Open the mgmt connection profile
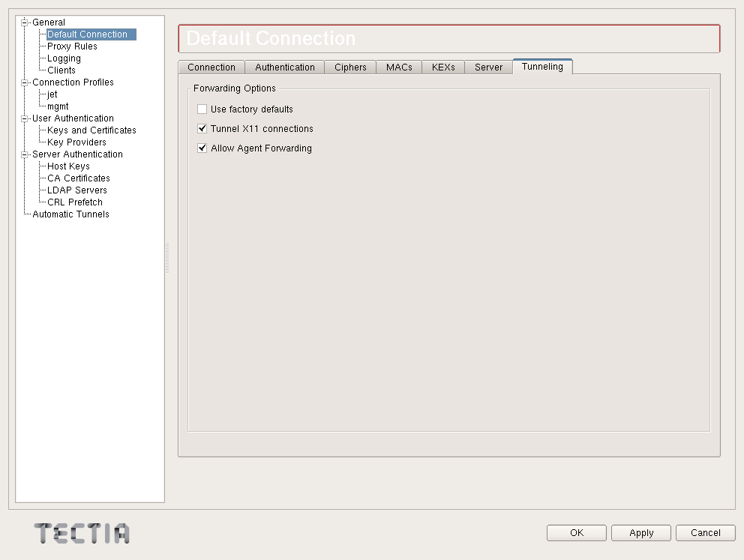Screen dimensions: 744x560 click(x=58, y=106)
